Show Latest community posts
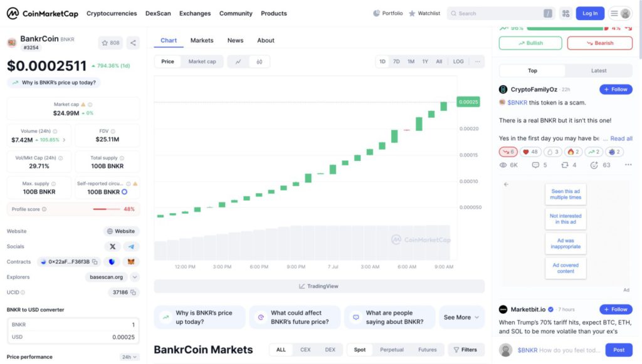Image resolution: width=642 pixels, height=364 pixels. click(599, 71)
